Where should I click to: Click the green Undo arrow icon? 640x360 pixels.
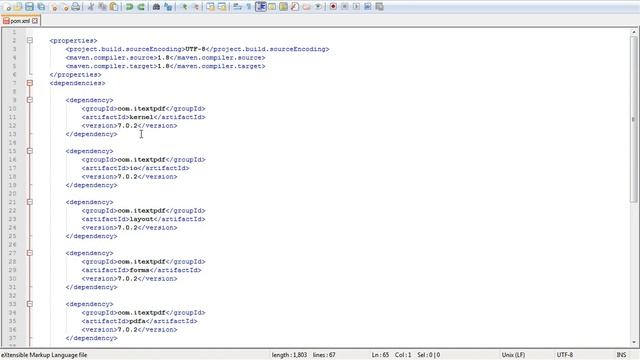[x=129, y=7]
